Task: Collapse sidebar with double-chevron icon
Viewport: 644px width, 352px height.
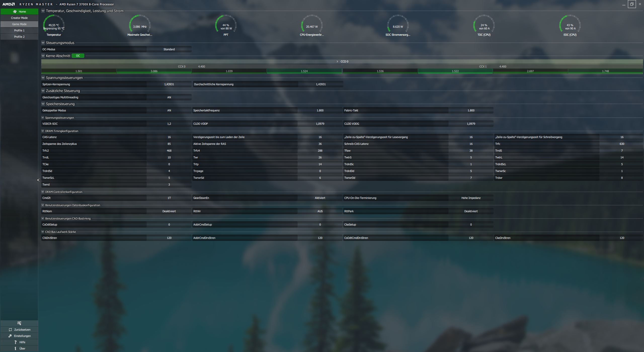Action: pyautogui.click(x=38, y=180)
